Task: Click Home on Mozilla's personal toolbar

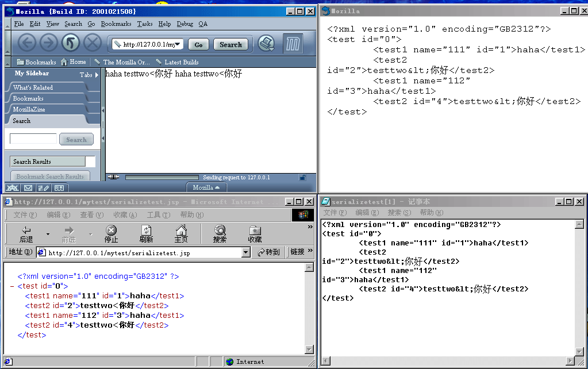Action: click(74, 62)
